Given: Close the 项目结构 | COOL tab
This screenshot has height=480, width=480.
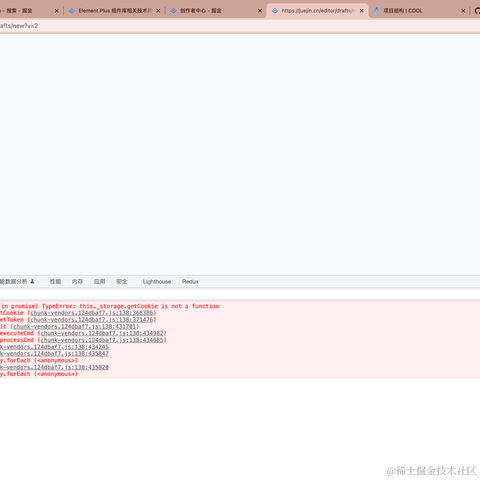Looking at the screenshot, I should point(463,11).
